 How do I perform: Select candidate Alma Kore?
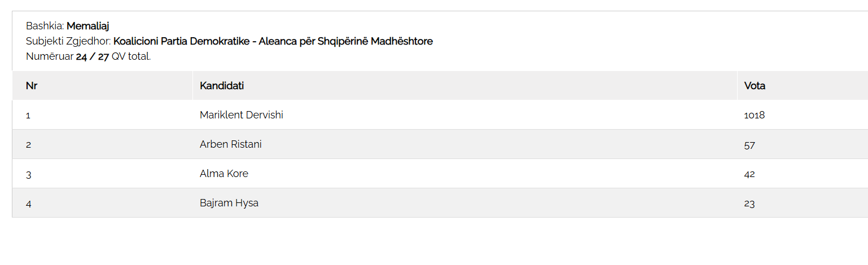point(224,174)
